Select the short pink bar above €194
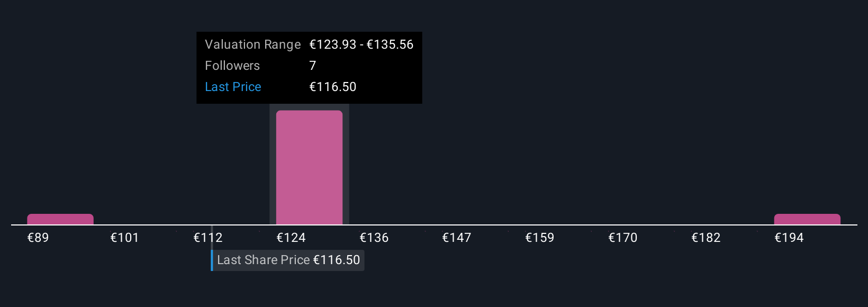This screenshot has width=868, height=307. [x=807, y=219]
